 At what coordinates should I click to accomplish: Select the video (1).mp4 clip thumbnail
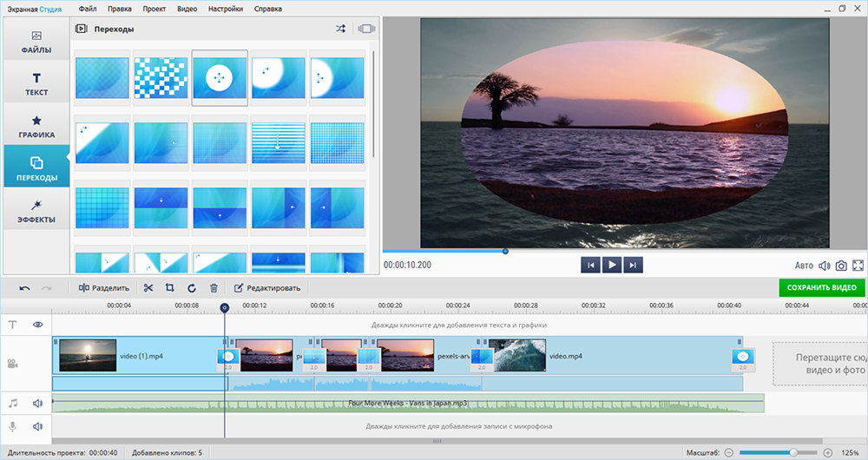click(x=88, y=355)
